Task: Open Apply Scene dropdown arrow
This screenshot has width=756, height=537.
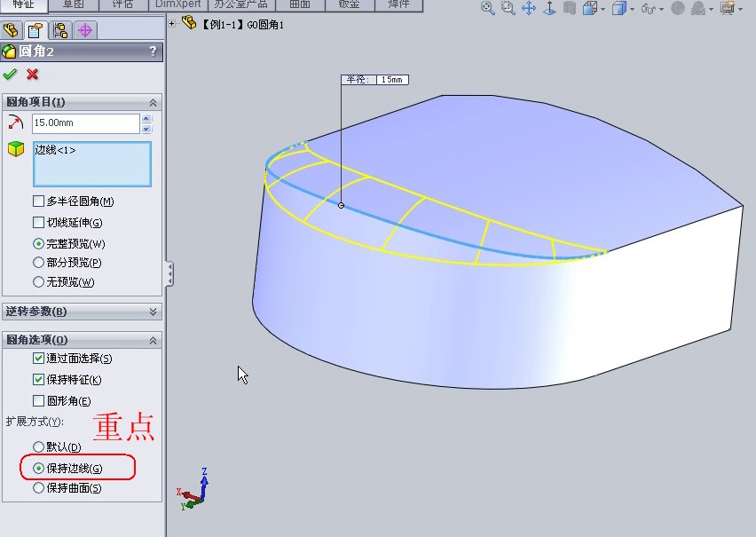Action: click(711, 9)
